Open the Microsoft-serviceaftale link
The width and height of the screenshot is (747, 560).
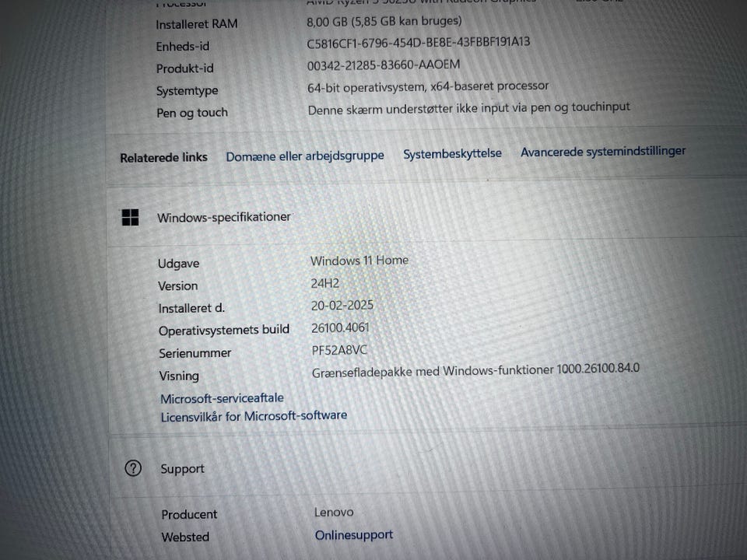click(222, 398)
